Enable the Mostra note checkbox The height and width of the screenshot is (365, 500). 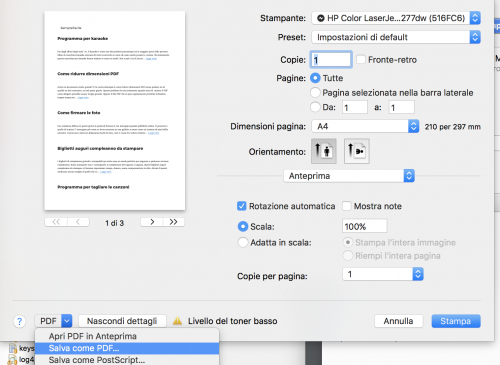347,206
